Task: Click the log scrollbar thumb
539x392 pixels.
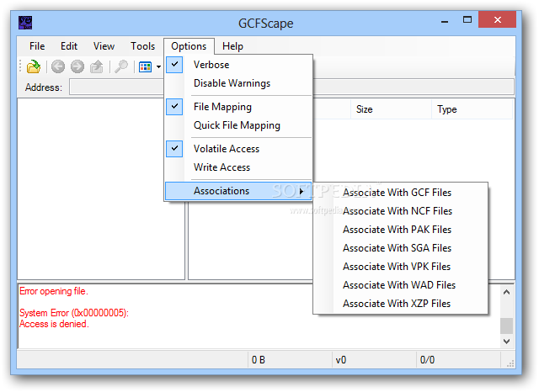Action: (506, 326)
